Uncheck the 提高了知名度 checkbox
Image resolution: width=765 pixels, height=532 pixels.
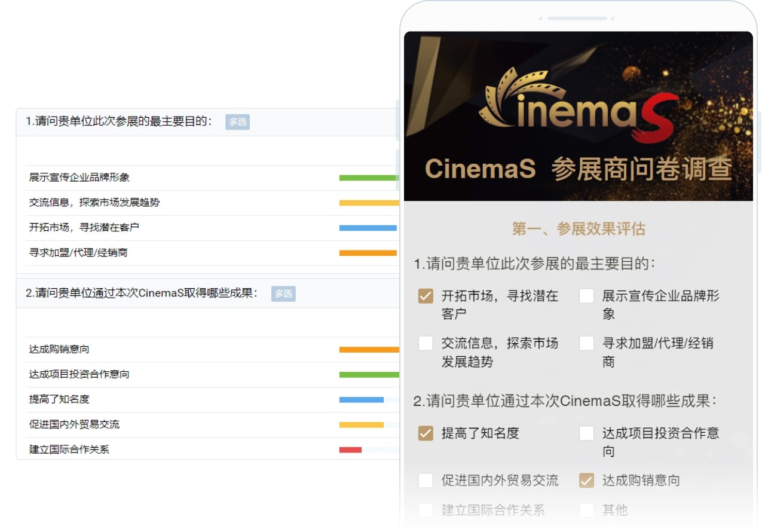pos(426,433)
